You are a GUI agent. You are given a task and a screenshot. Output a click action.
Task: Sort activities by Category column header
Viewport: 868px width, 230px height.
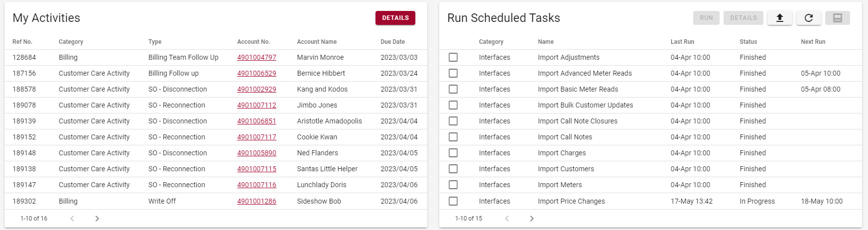[71, 42]
